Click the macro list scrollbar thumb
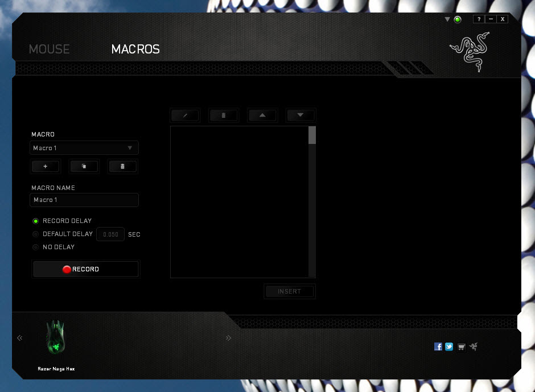The width and height of the screenshot is (535, 392). (312, 135)
